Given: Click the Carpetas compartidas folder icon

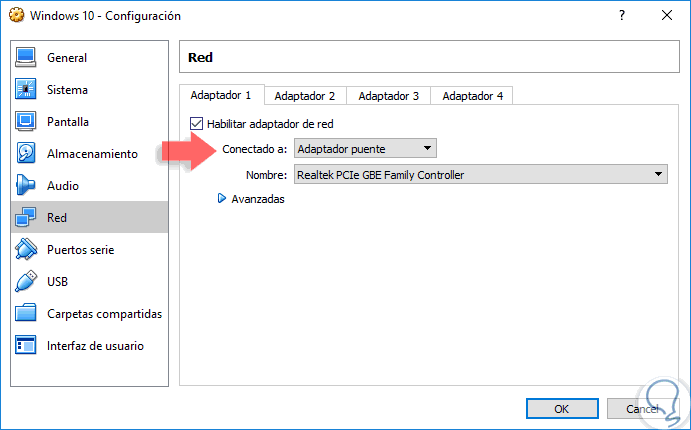Looking at the screenshot, I should 26,314.
